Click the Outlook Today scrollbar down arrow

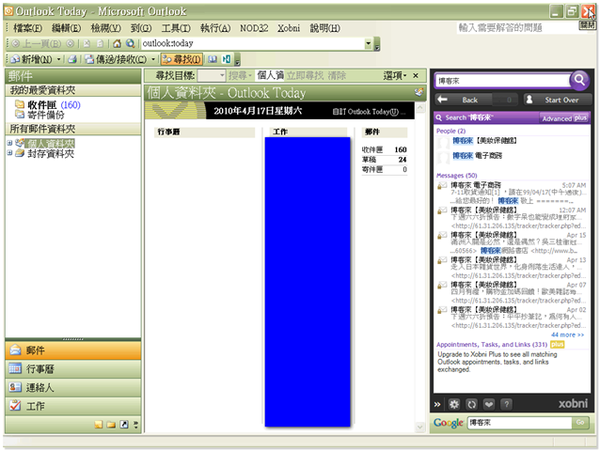[420, 427]
